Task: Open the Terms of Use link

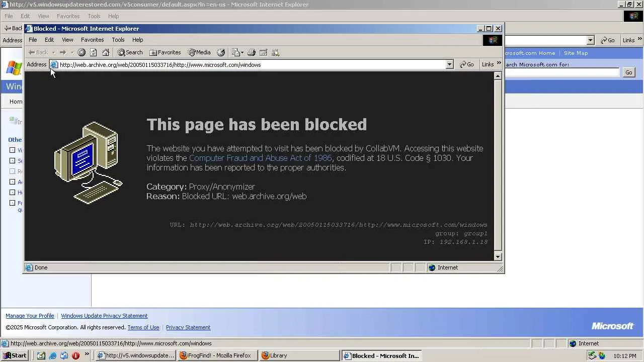Action: [143, 327]
